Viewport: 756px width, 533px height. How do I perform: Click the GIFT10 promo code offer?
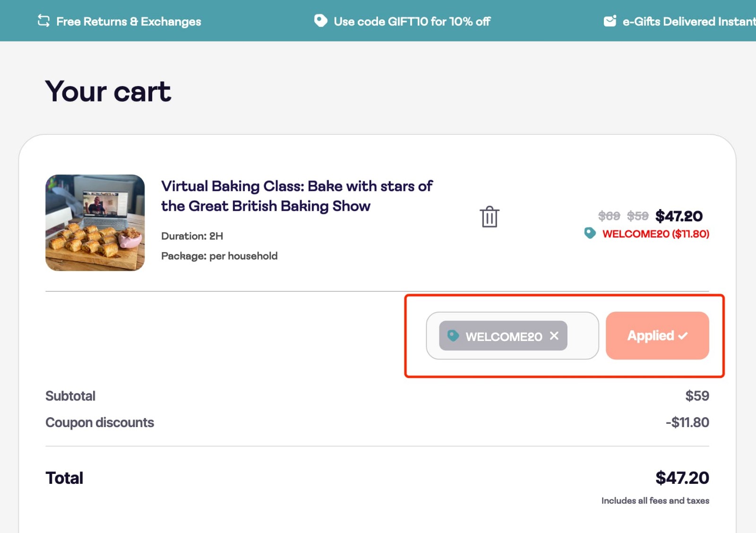(412, 21)
